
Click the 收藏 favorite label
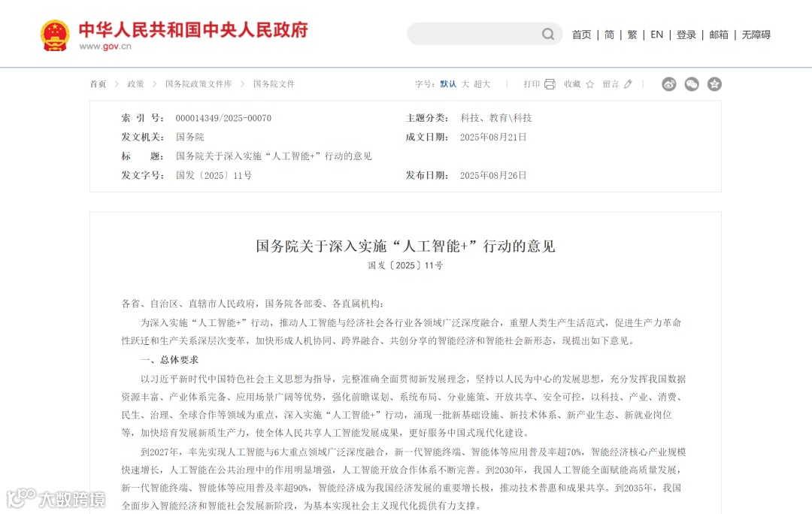pos(572,84)
